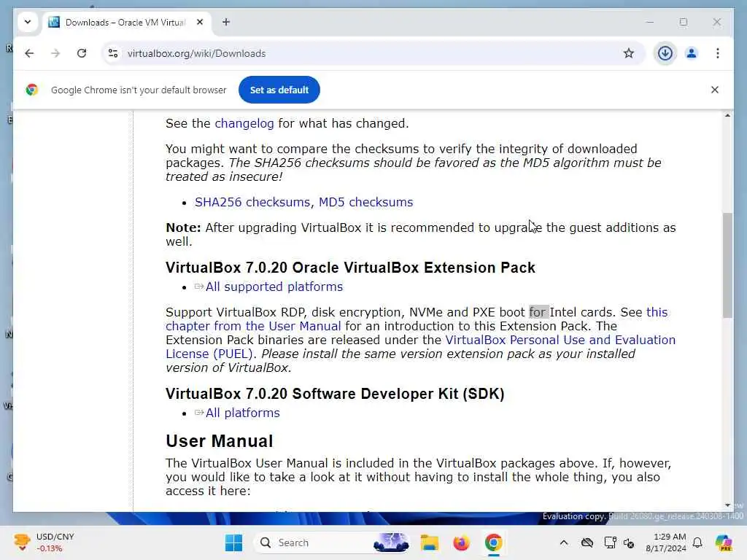
Task: Open the tab search dropdown arrow
Action: point(28,22)
